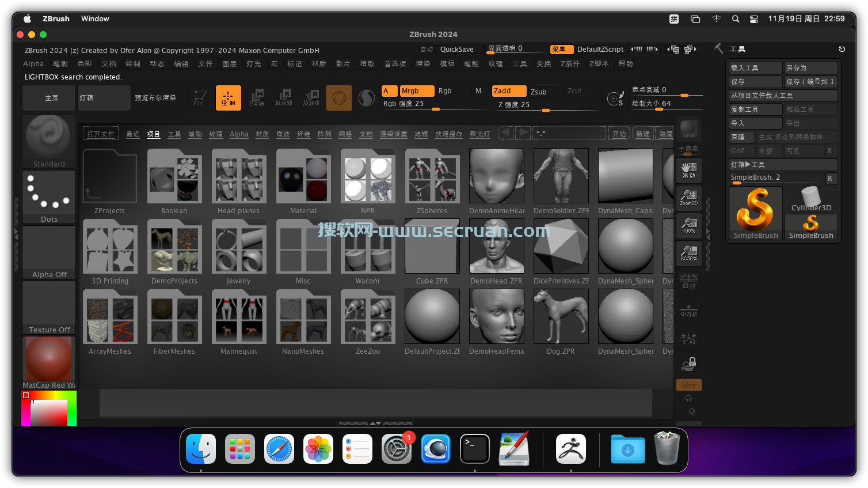
Task: Switch to the 材质 lightbox tab
Action: pos(262,134)
